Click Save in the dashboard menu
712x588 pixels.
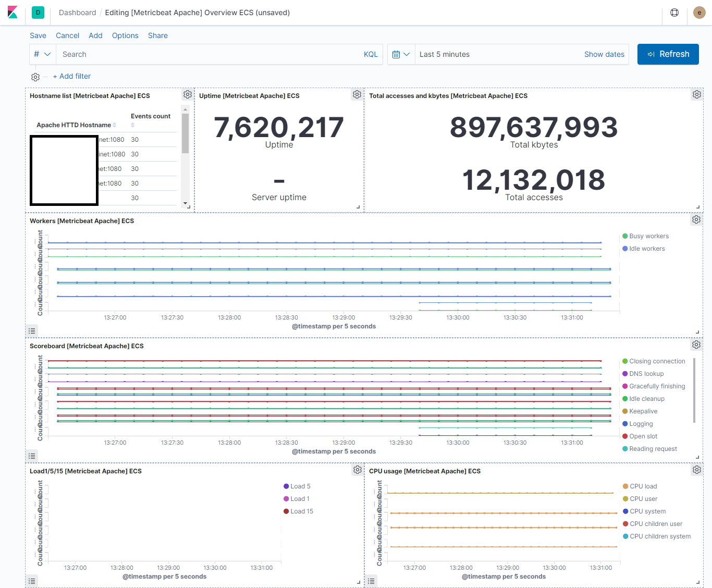point(38,35)
